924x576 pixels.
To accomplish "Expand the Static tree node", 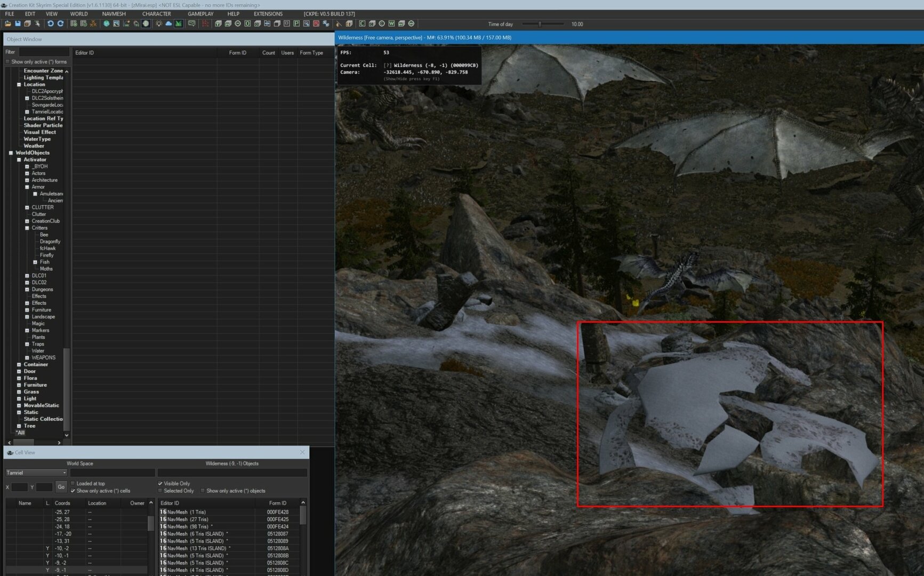I will (x=19, y=412).
